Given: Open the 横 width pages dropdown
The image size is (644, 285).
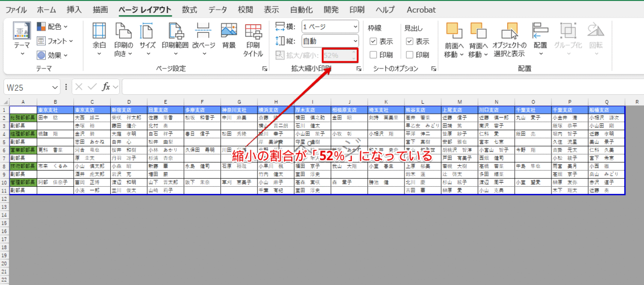Looking at the screenshot, I should coord(330,27).
